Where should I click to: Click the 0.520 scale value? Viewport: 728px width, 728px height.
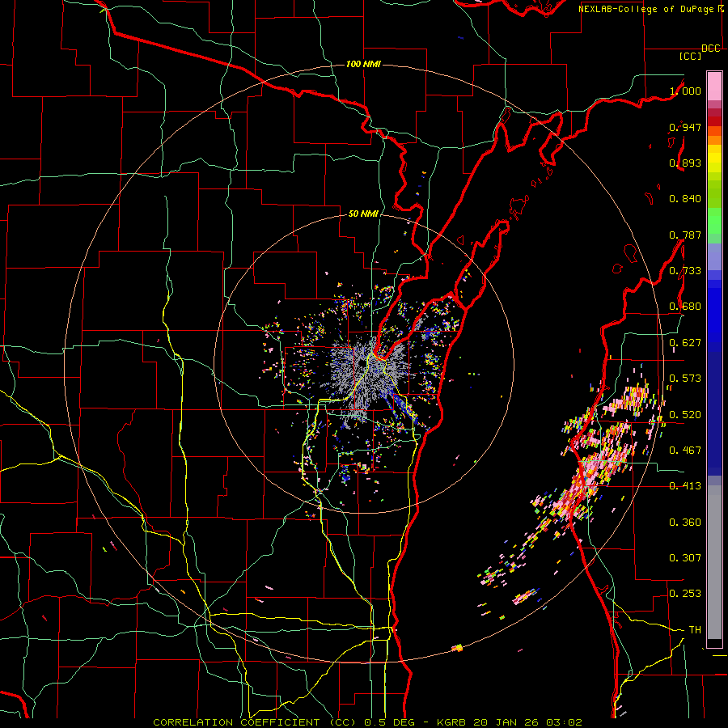685,415
